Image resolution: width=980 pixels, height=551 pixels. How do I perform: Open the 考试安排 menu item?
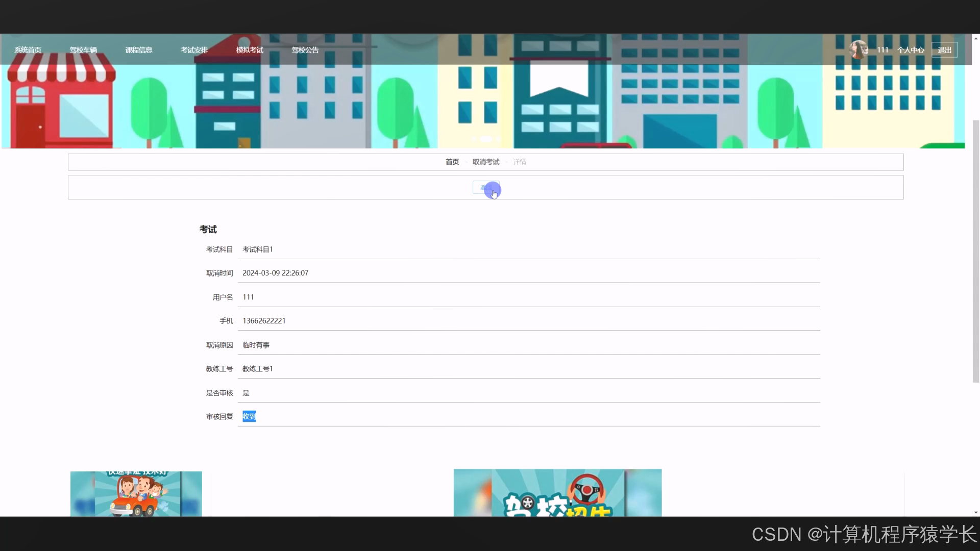[x=194, y=50]
